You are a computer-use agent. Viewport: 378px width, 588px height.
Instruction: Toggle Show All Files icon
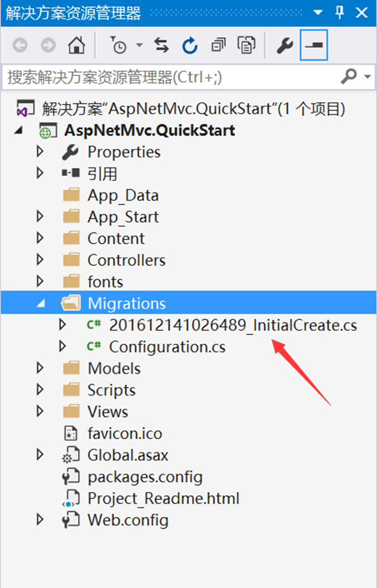[x=246, y=46]
